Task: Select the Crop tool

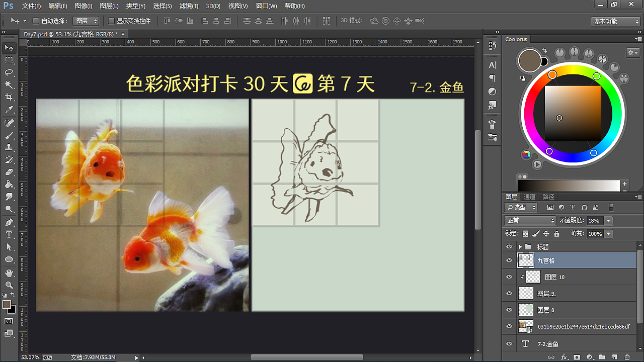Action: tap(9, 97)
